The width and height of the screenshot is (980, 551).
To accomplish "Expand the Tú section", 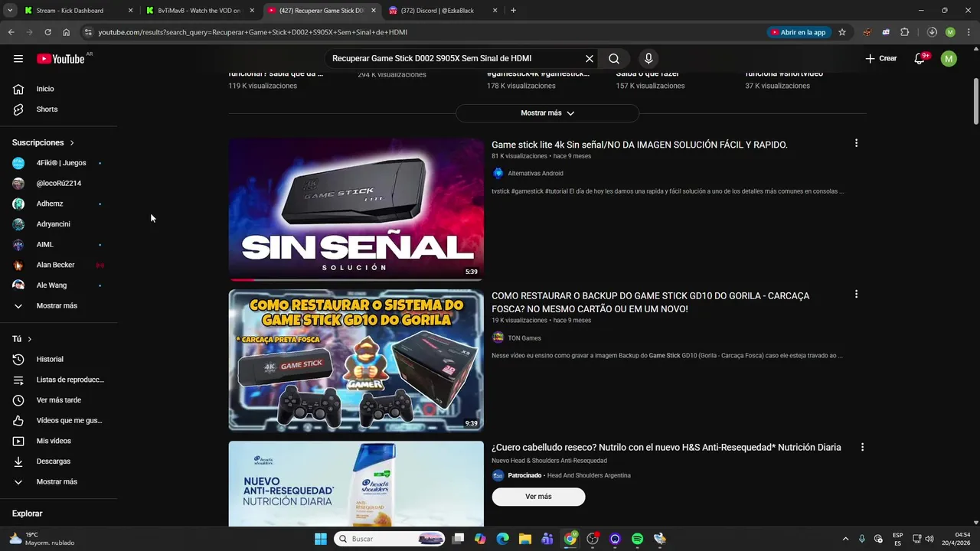I will coord(22,339).
